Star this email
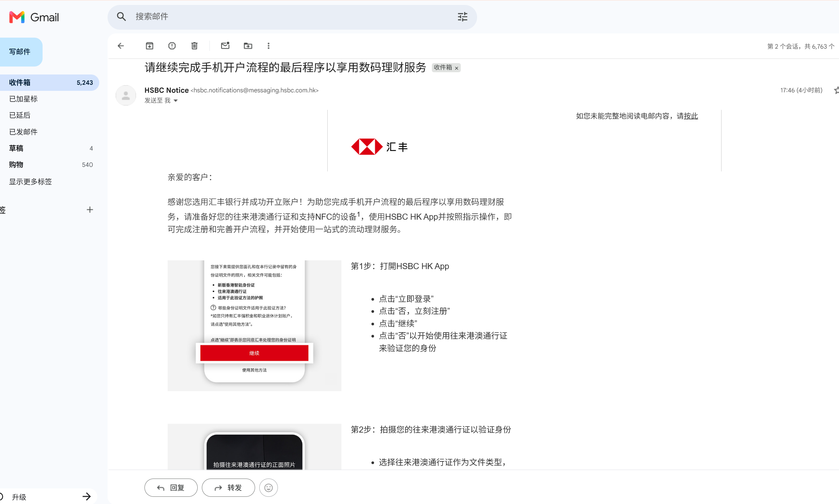This screenshot has width=839, height=504. (836, 90)
